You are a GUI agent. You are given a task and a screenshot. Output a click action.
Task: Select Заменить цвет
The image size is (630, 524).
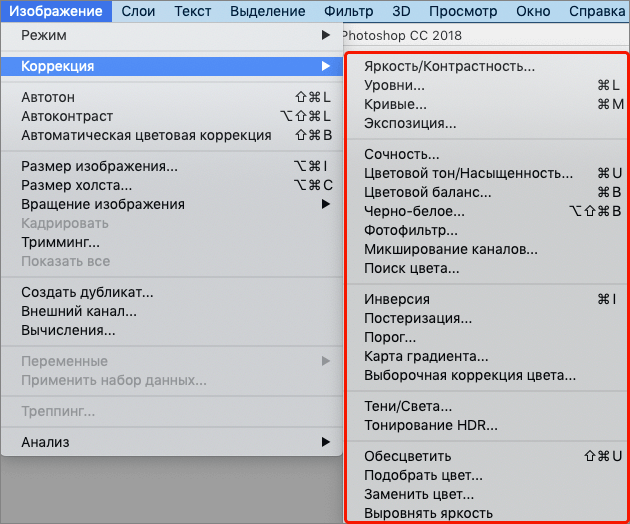tap(487, 494)
